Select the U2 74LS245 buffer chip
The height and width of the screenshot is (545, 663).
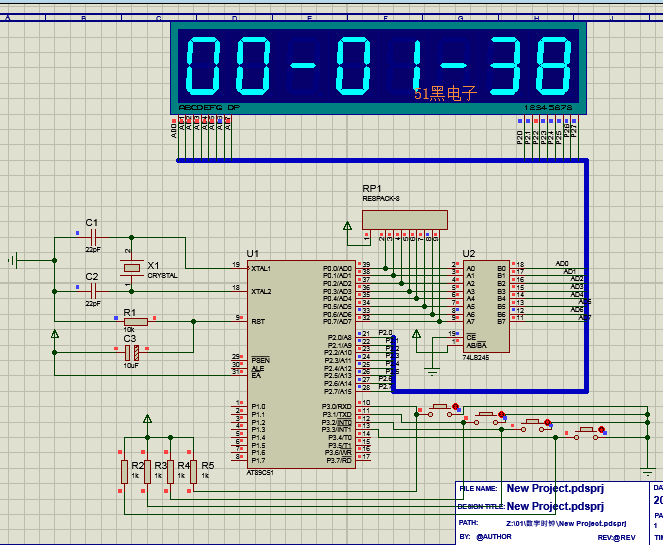click(486, 306)
